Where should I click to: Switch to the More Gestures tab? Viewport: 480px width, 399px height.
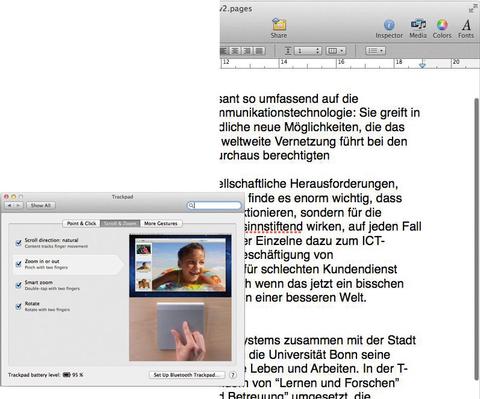[161, 223]
